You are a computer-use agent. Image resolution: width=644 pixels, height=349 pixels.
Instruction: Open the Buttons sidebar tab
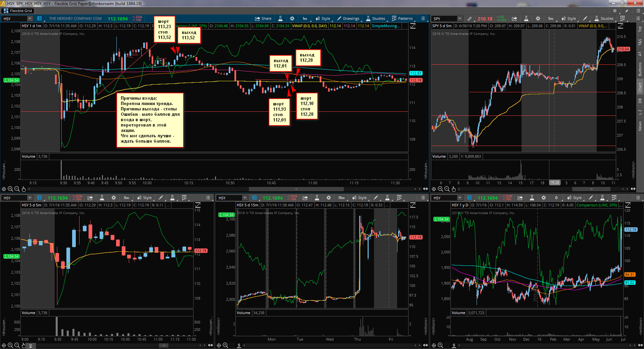point(640,69)
